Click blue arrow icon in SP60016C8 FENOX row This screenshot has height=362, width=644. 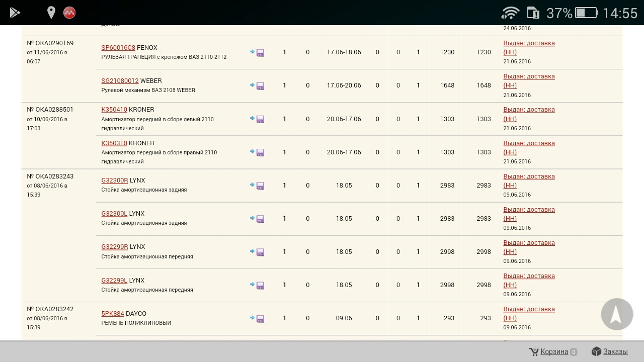click(x=252, y=52)
